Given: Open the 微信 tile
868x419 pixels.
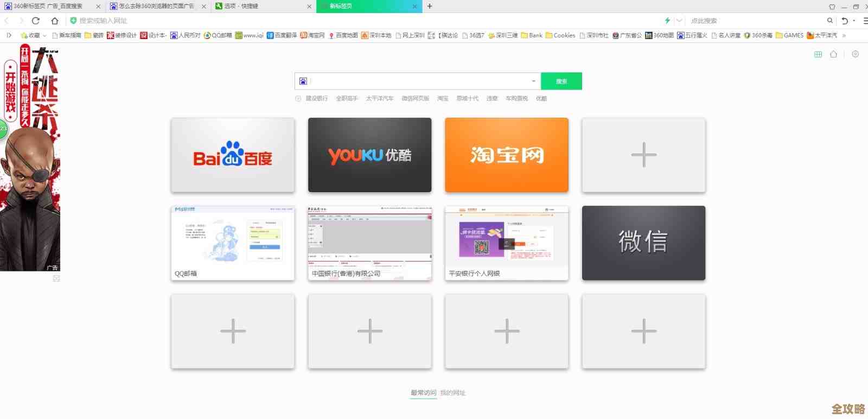Looking at the screenshot, I should (644, 243).
